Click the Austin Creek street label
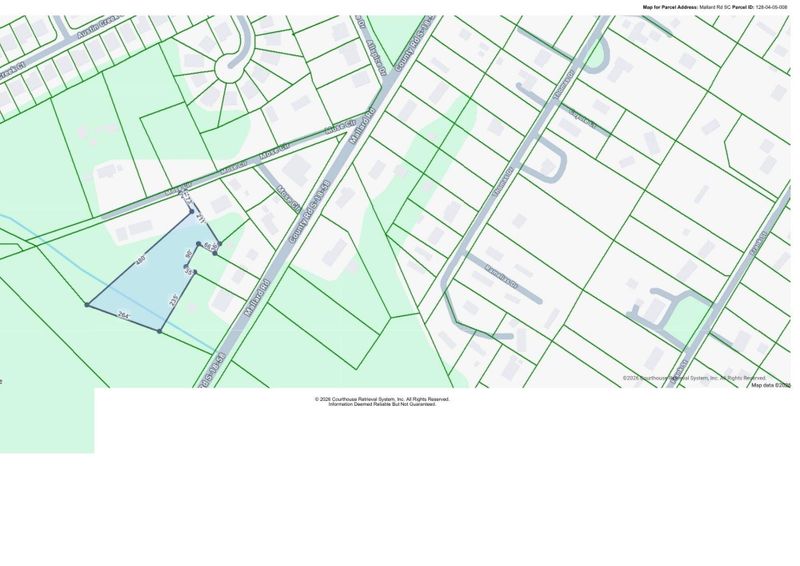This screenshot has width=800, height=566. coord(97,28)
